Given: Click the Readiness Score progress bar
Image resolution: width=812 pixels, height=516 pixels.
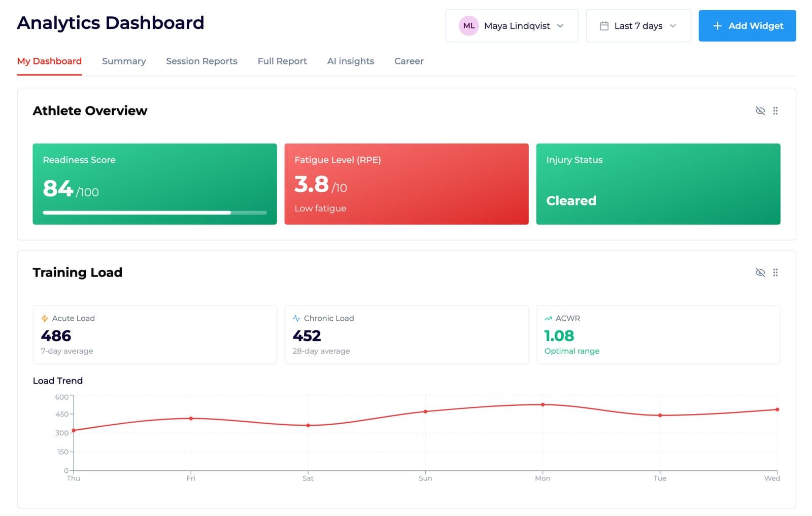Looking at the screenshot, I should pyautogui.click(x=155, y=213).
